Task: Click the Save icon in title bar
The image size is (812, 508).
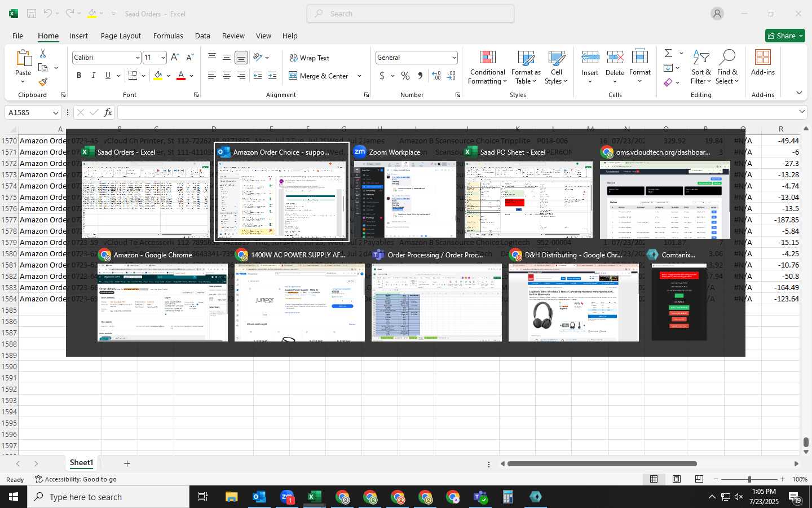Action: 32,14
